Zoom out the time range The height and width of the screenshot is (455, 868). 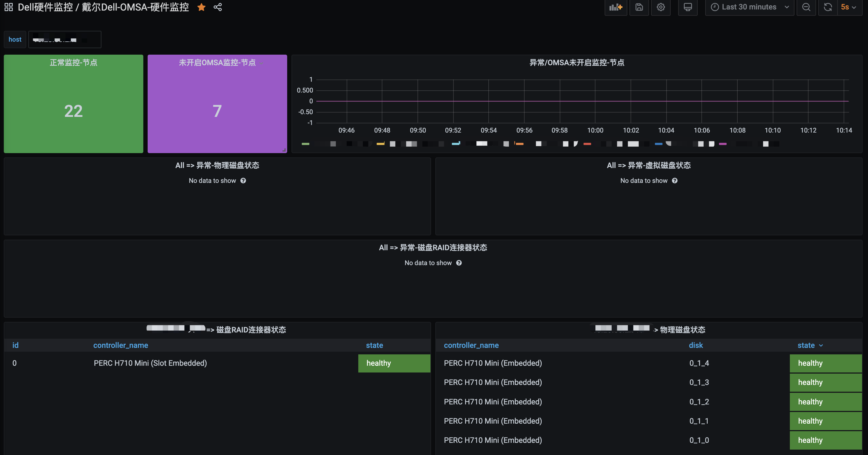click(806, 7)
